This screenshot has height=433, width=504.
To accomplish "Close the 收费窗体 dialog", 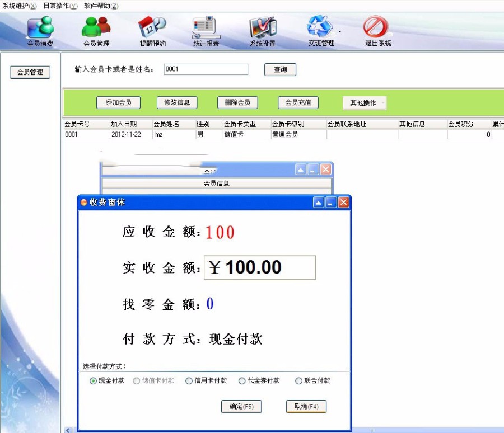I will 344,203.
